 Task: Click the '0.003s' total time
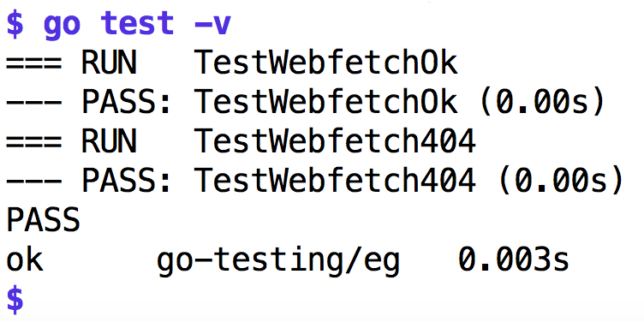[x=513, y=259]
